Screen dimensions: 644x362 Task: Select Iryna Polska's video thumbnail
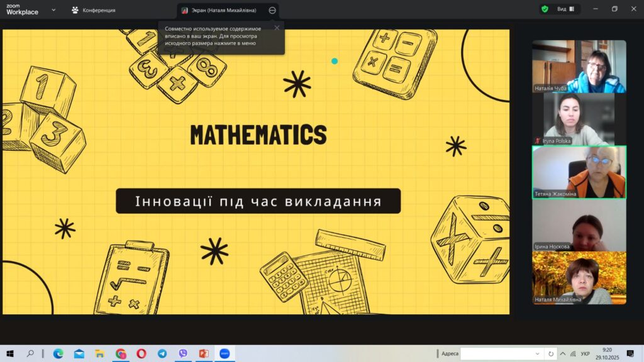coord(579,119)
